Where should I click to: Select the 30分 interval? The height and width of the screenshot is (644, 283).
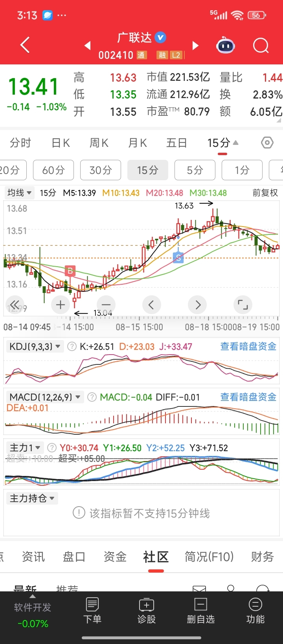click(101, 170)
